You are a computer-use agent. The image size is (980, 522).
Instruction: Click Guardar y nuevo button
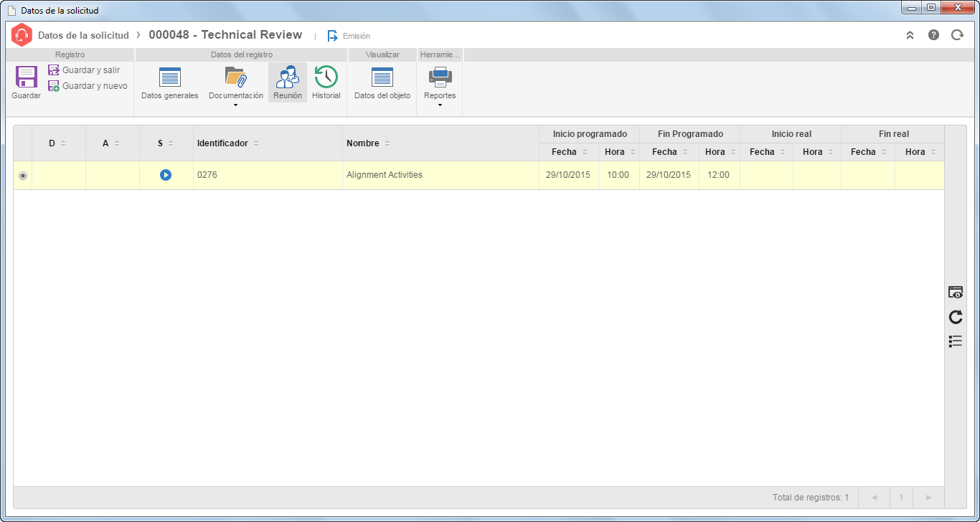coord(88,86)
